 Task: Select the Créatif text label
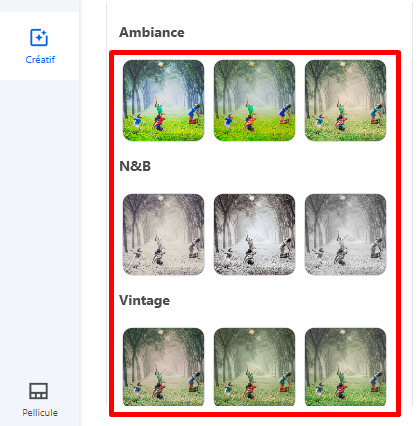coord(40,60)
